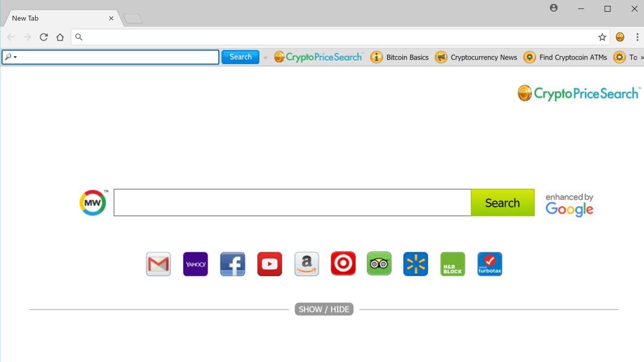Open the Find Cryptocoin ATMs link
This screenshot has height=362, width=644.
click(566, 57)
